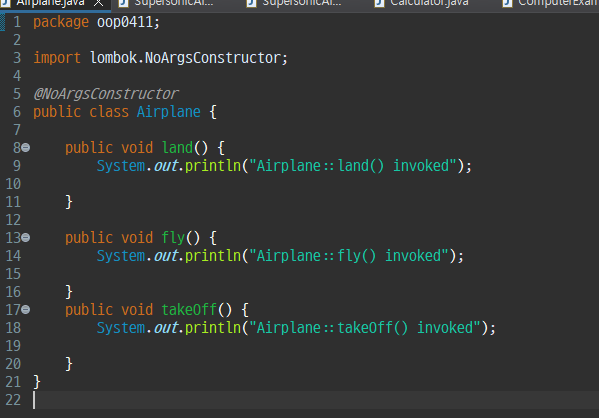Click the out field on line 18

166,328
